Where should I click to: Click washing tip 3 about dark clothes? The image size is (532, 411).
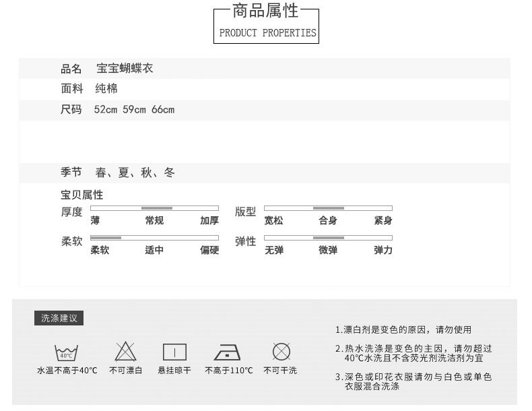413,381
